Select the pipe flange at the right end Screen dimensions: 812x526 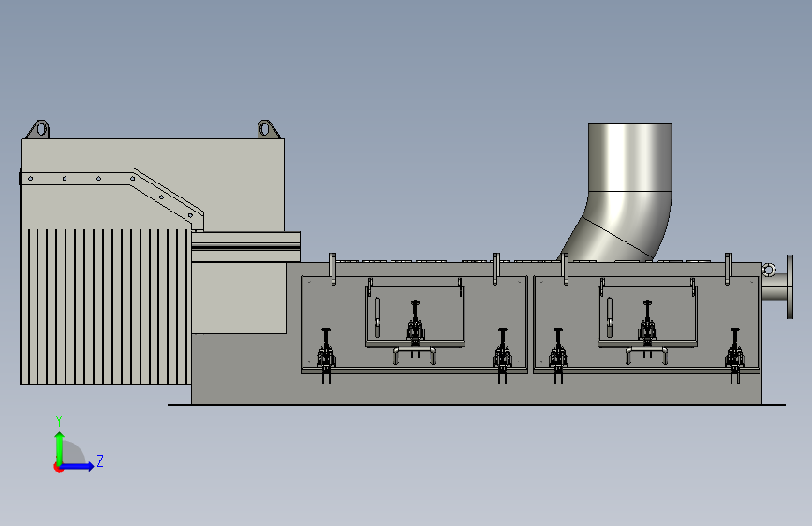[x=790, y=286]
